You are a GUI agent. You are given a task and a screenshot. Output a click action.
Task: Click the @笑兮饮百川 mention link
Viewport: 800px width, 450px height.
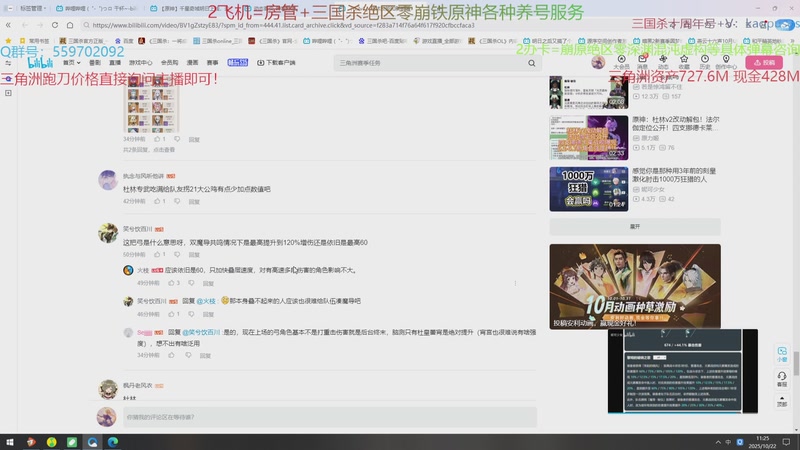tap(201, 332)
